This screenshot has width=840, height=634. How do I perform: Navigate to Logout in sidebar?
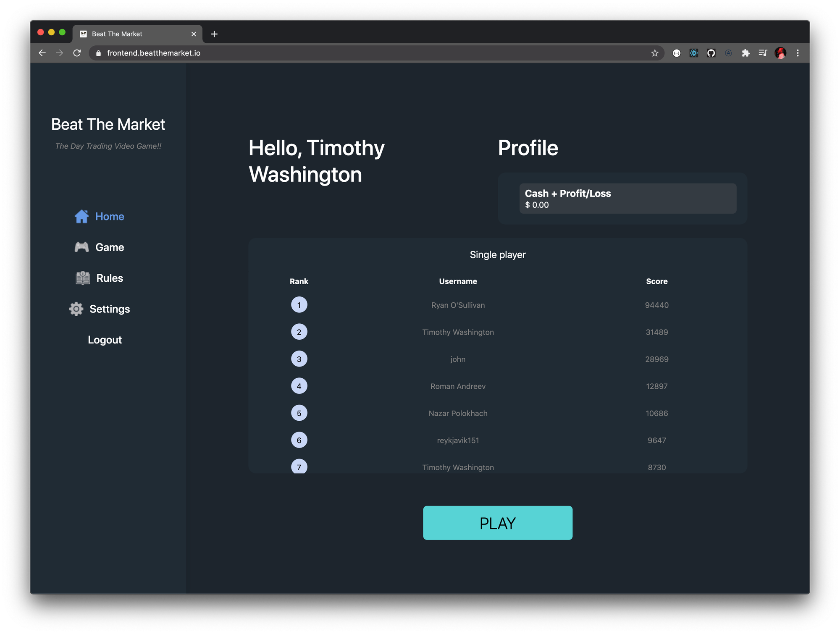click(105, 340)
